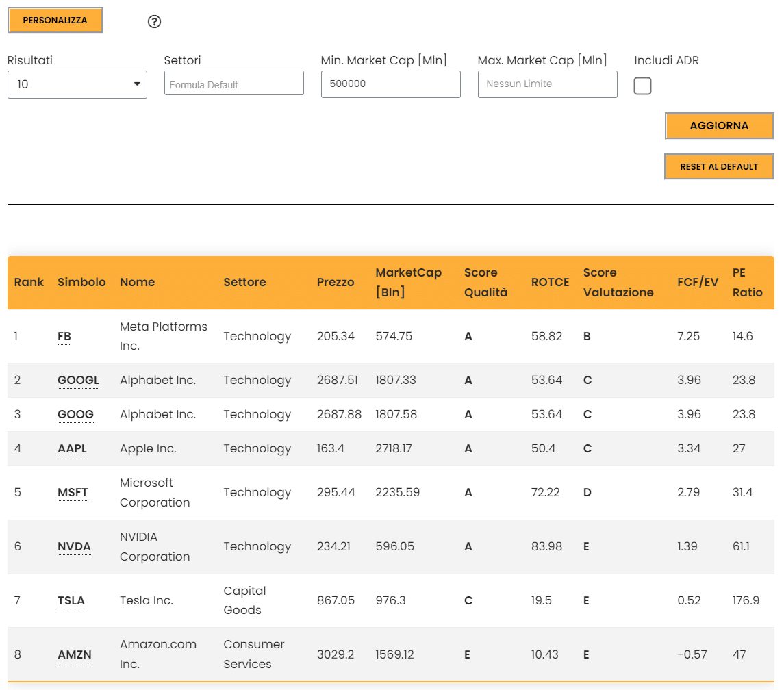Click the RESET AL DEFAULT button

[x=719, y=166]
